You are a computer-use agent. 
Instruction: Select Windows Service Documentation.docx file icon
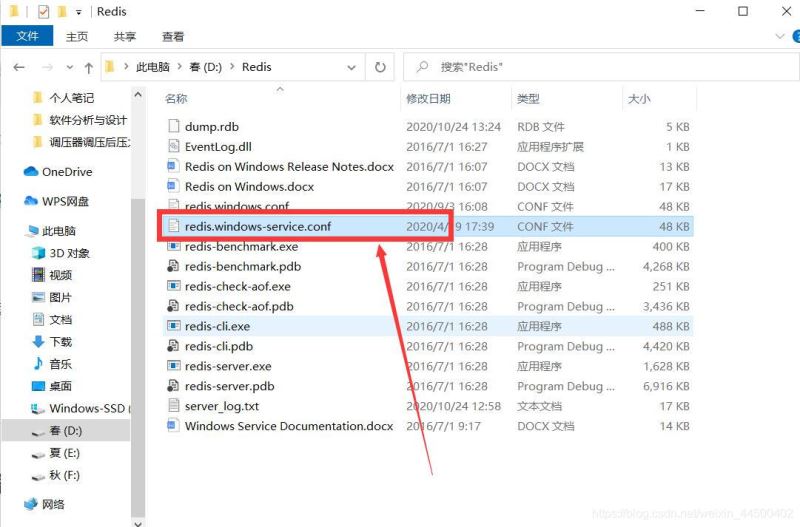click(174, 425)
